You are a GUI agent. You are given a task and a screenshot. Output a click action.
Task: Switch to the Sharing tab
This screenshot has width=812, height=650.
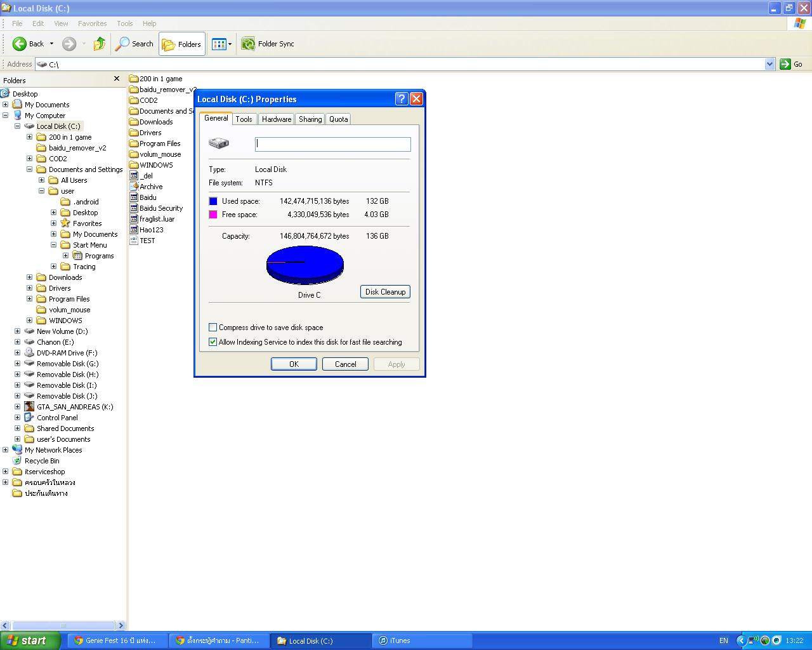(x=310, y=119)
